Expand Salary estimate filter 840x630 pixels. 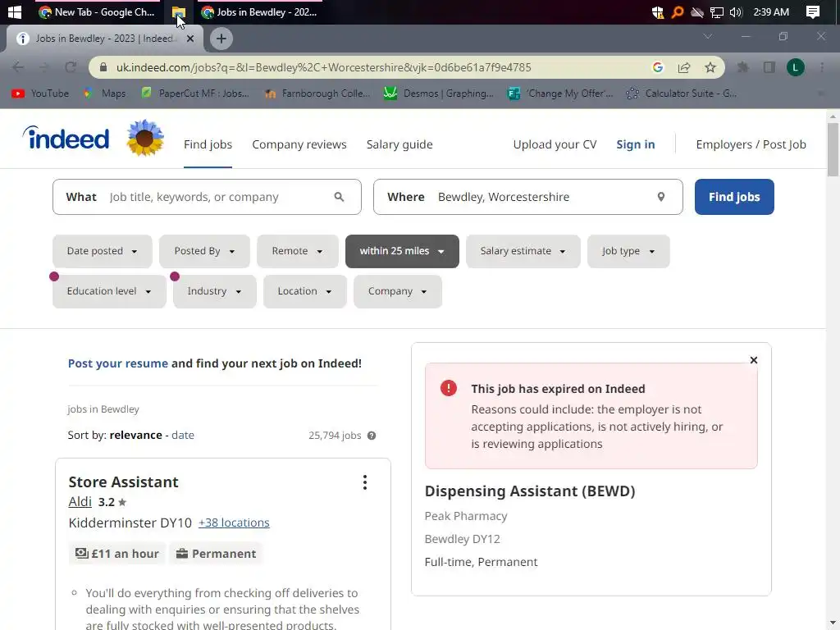pos(523,251)
